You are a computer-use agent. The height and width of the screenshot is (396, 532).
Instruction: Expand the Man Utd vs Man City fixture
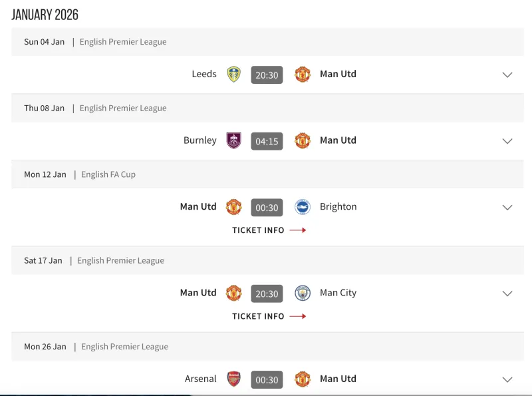pos(507,293)
